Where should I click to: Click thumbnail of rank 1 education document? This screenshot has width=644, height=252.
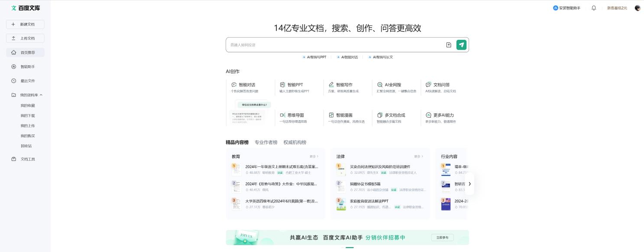(x=236, y=169)
